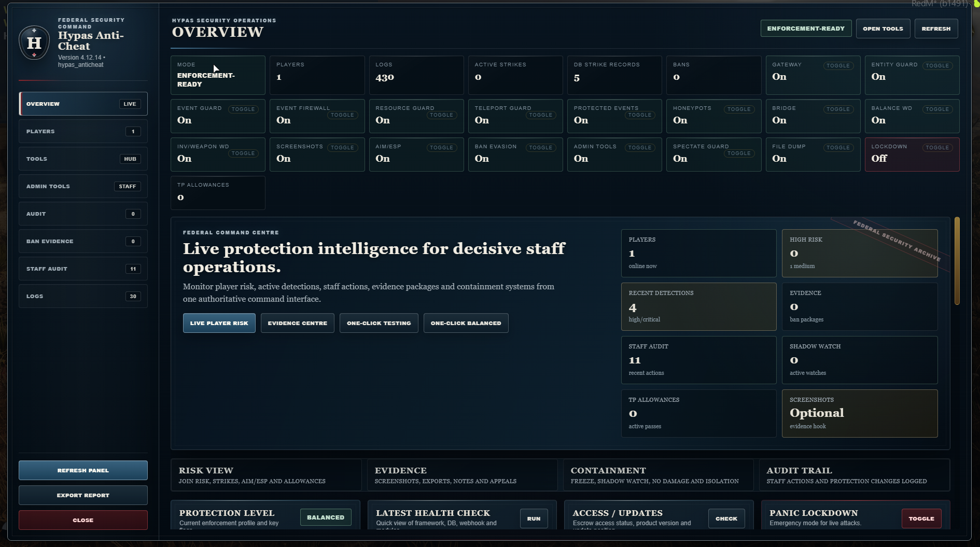Screen dimensions: 980x547
Task: Open Admin Tools staff section
Action: click(x=83, y=186)
